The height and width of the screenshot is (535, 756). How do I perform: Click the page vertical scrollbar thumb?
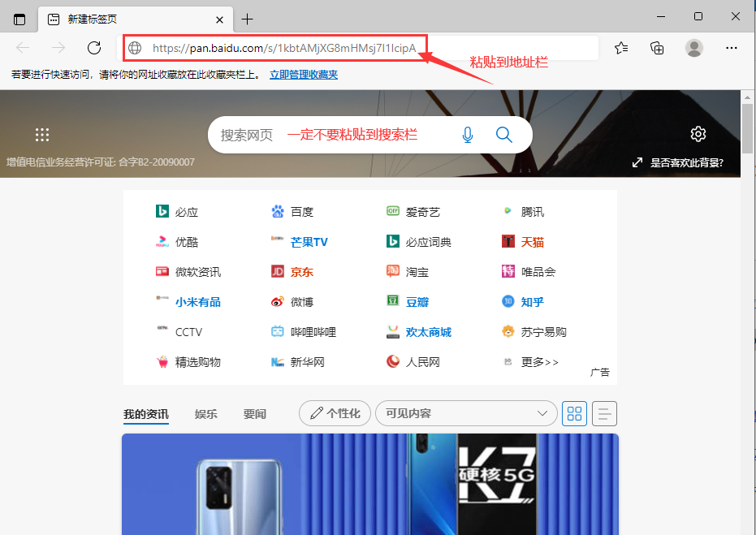coord(747,129)
